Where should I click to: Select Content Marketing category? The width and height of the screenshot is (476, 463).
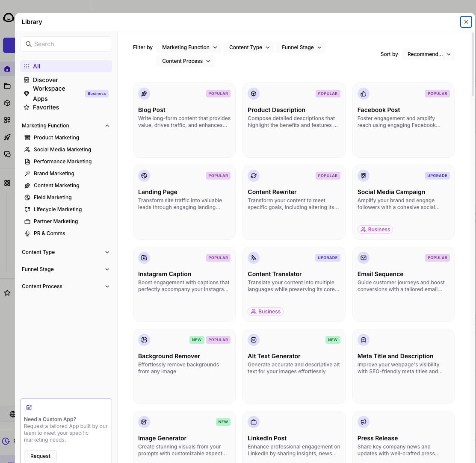click(x=66, y=186)
